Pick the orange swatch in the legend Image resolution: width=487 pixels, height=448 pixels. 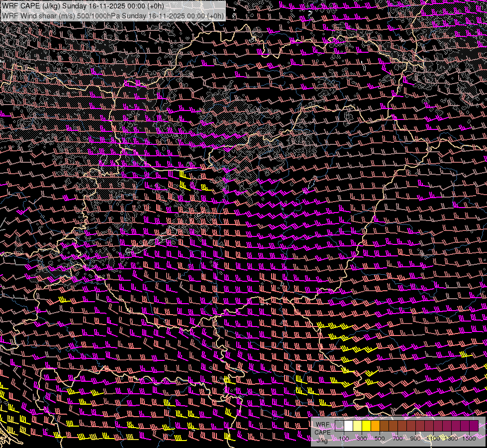coord(375,426)
